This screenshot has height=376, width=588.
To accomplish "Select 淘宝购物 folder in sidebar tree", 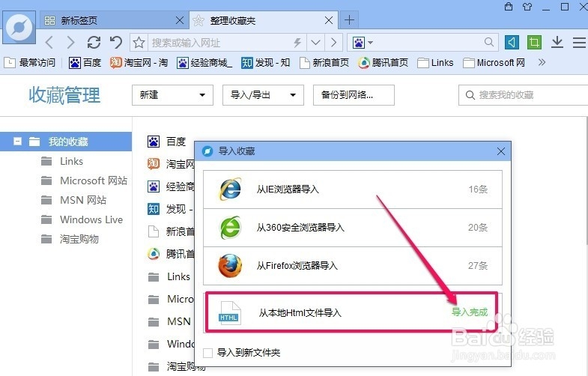I will tap(70, 239).
